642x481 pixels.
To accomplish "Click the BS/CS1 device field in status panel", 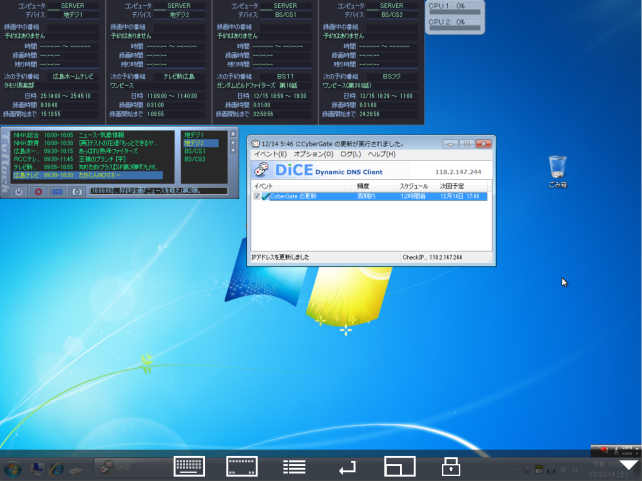I will tap(286, 15).
